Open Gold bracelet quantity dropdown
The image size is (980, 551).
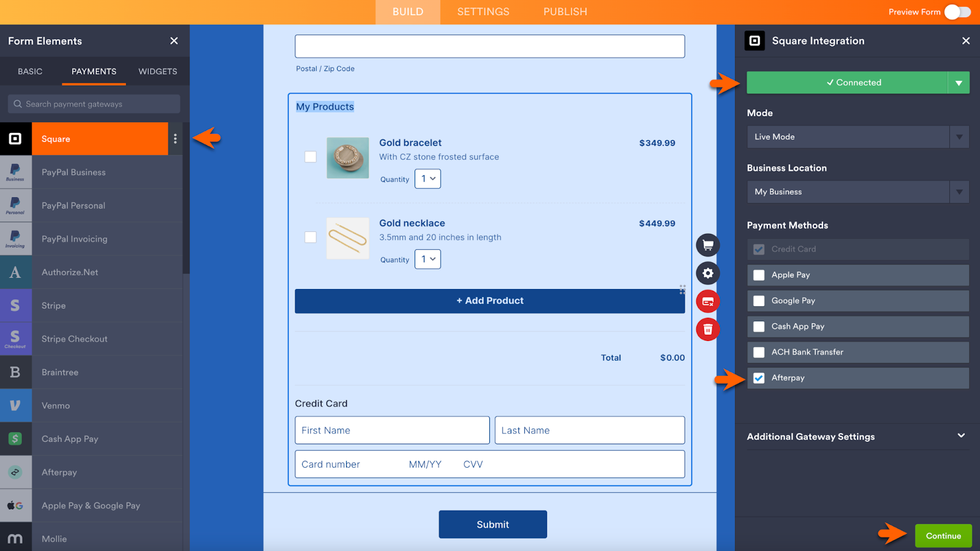pyautogui.click(x=428, y=179)
